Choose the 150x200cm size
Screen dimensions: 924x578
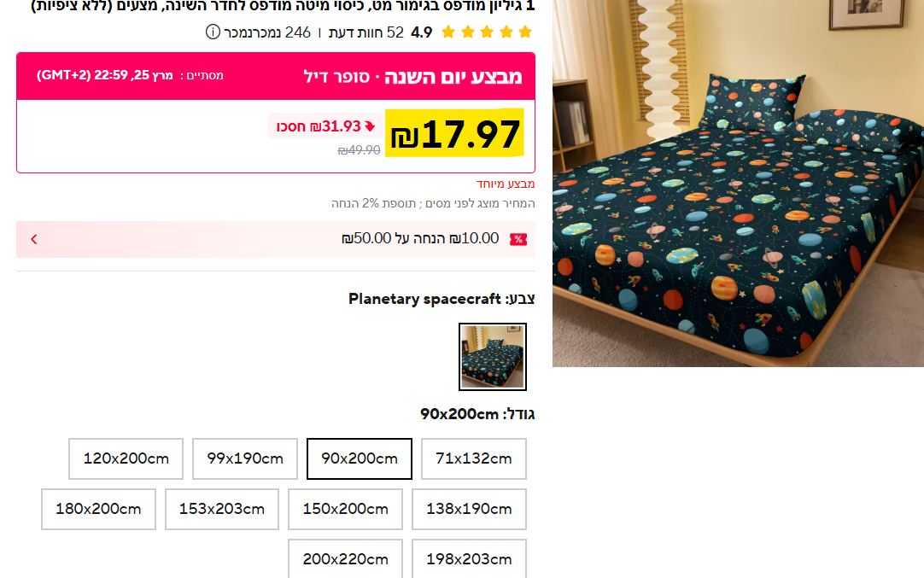(x=345, y=509)
